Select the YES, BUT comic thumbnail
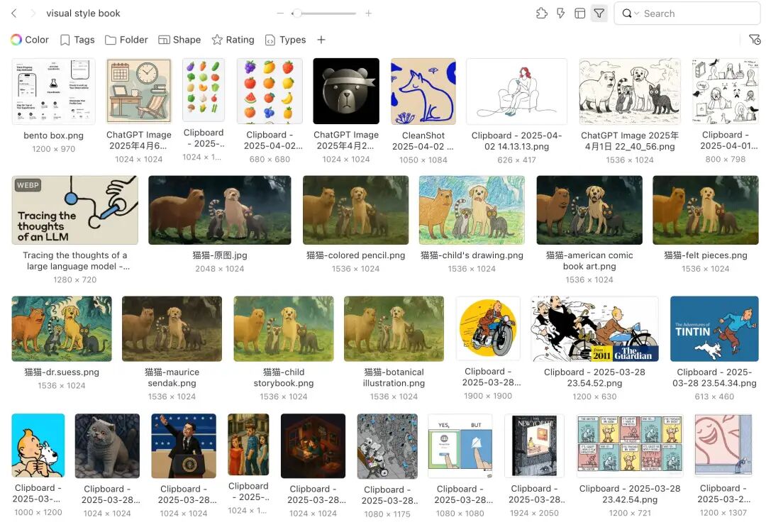The image size is (766, 532). (460, 445)
